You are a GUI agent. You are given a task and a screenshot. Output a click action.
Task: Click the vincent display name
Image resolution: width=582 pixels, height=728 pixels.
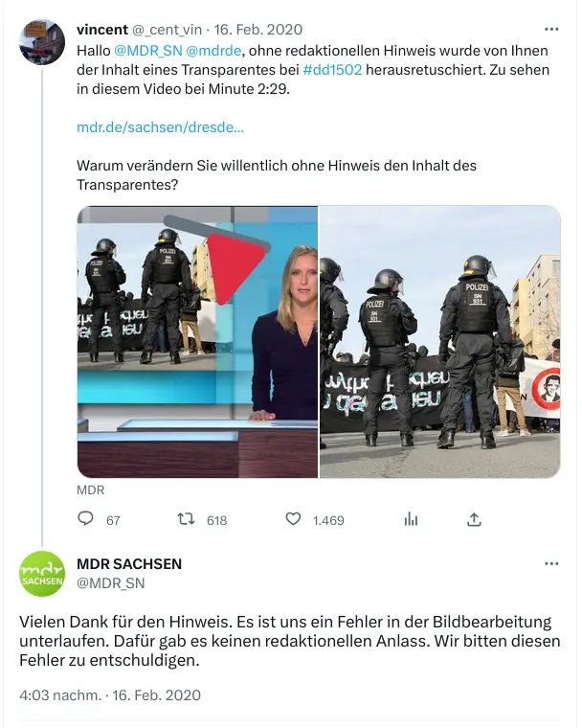(102, 30)
